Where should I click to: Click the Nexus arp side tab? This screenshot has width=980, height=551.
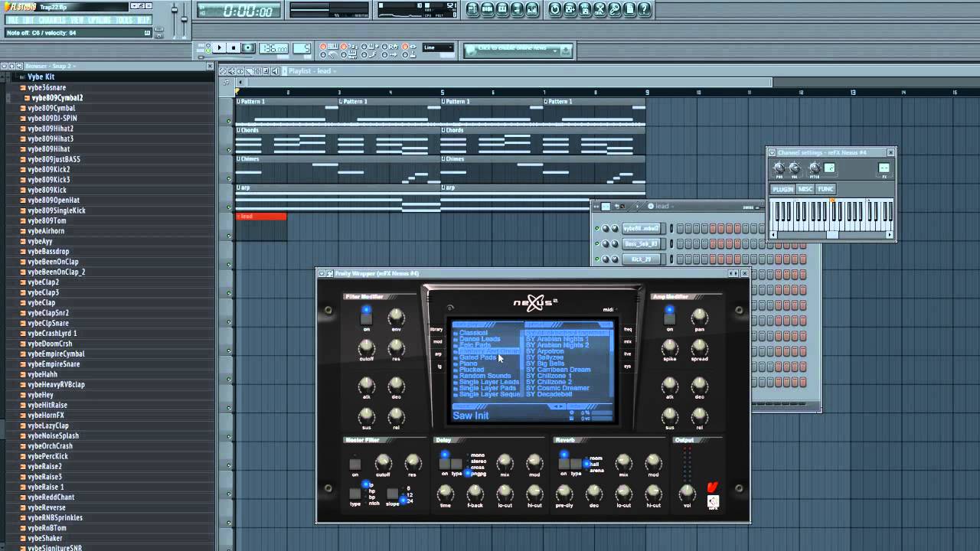pyautogui.click(x=438, y=354)
